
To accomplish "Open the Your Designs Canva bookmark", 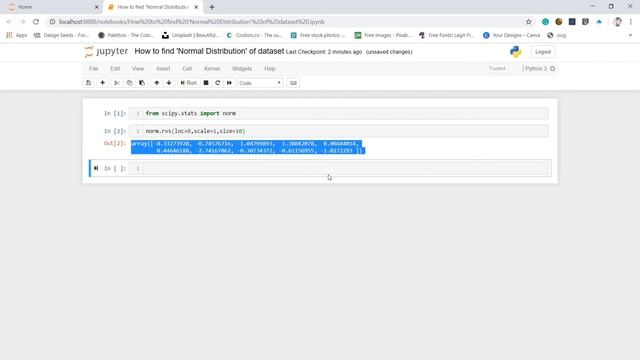I will tap(511, 36).
